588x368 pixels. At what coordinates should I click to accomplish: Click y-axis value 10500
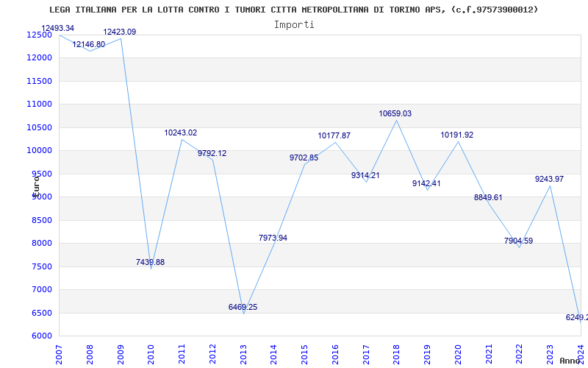(x=39, y=127)
